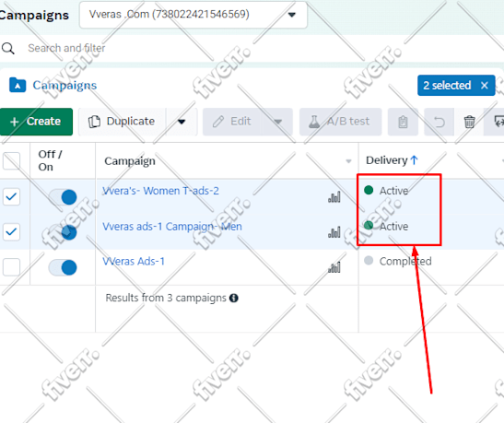The image size is (504, 423).
Task: Open Vvera's- Women T-ads-2 campaign link
Action: [x=160, y=191]
